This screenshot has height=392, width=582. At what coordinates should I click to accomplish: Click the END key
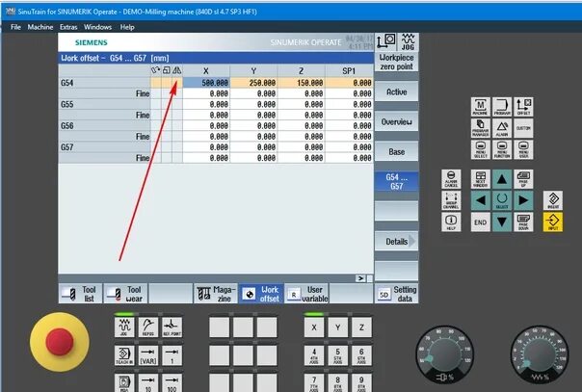coord(480,222)
